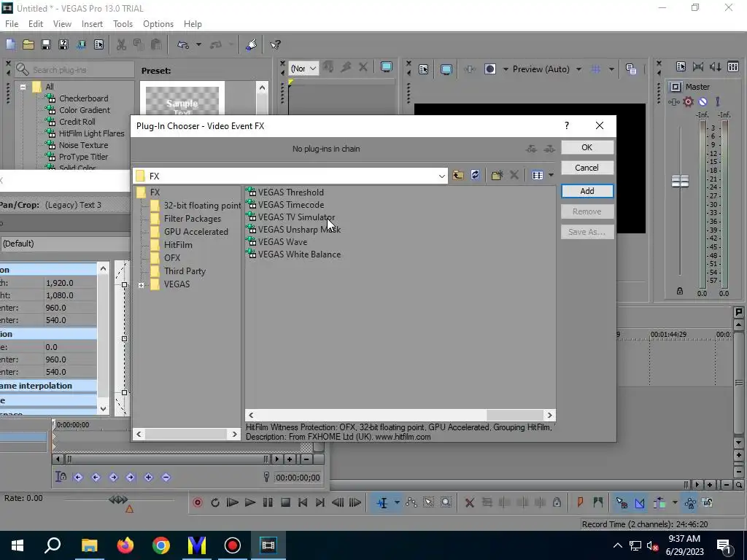Open project via folder toolbar icon
747x560 pixels.
click(x=28, y=44)
